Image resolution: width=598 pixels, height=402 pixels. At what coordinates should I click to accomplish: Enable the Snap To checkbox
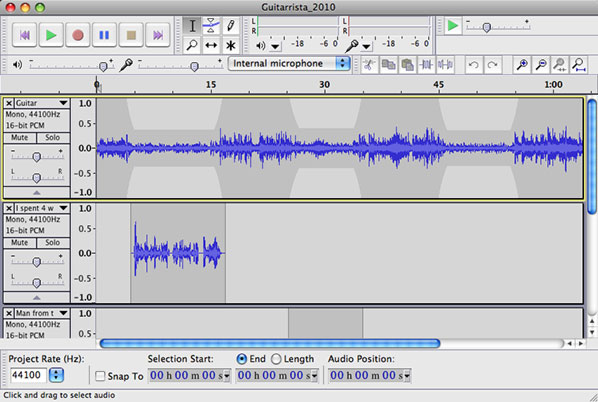pos(100,376)
